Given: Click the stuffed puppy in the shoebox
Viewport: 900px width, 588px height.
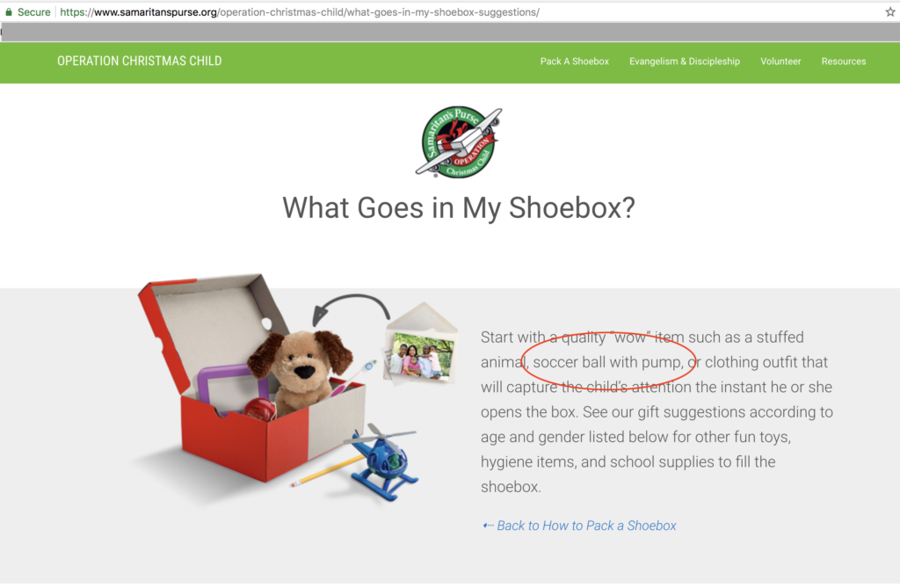Looking at the screenshot, I should tap(301, 370).
